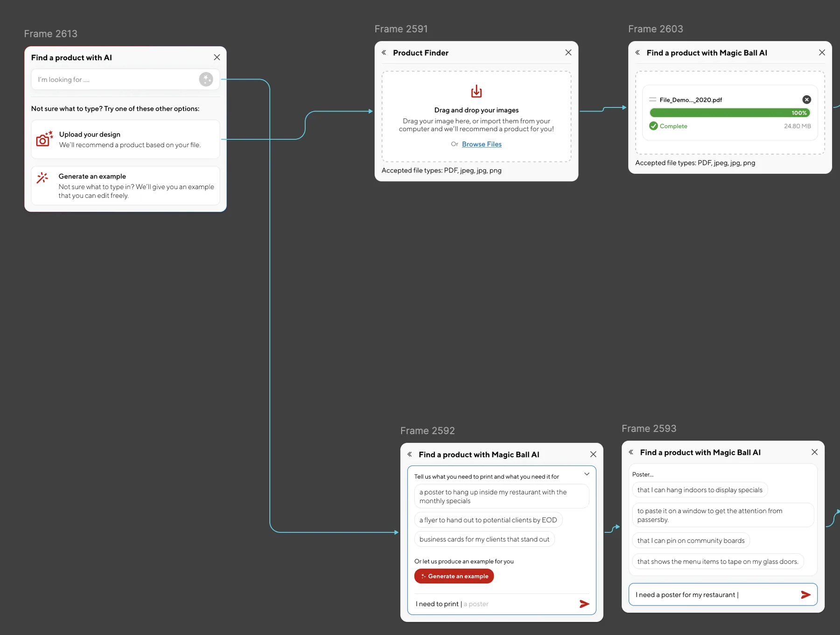Click the magic wand icon beside Generate an example

[x=42, y=178]
